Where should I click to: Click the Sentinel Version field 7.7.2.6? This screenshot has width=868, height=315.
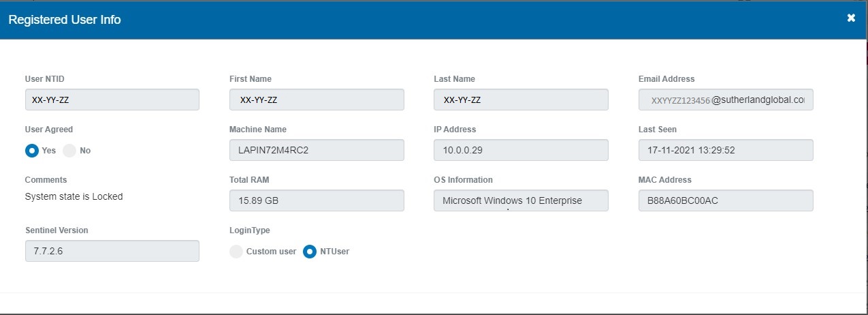[112, 251]
